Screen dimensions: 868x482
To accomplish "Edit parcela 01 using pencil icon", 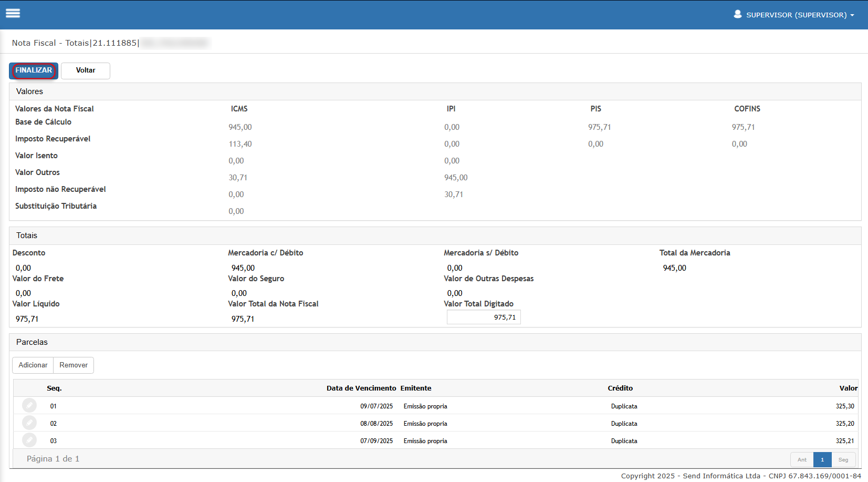I will 29,405.
